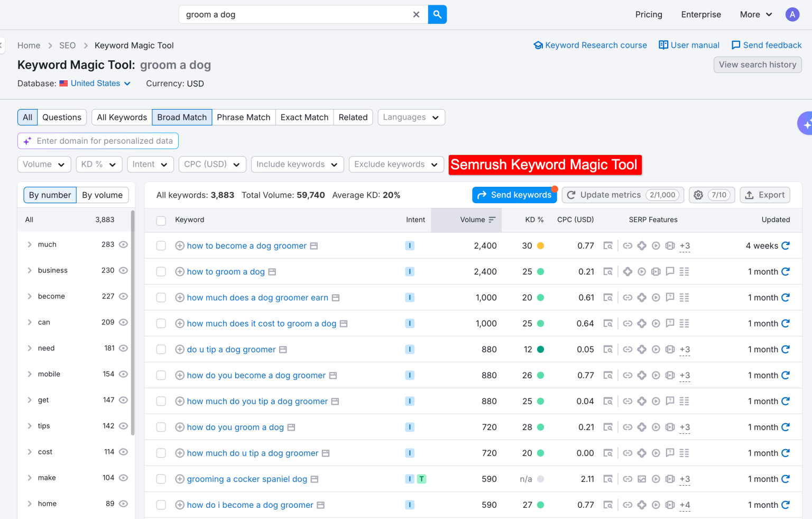The height and width of the screenshot is (519, 812).
Task: Add "do u tip a dog groomer" via plus icon
Action: point(180,349)
